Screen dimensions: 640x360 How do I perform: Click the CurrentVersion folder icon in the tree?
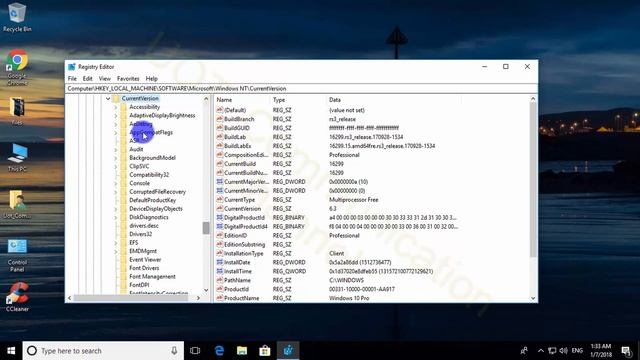116,98
